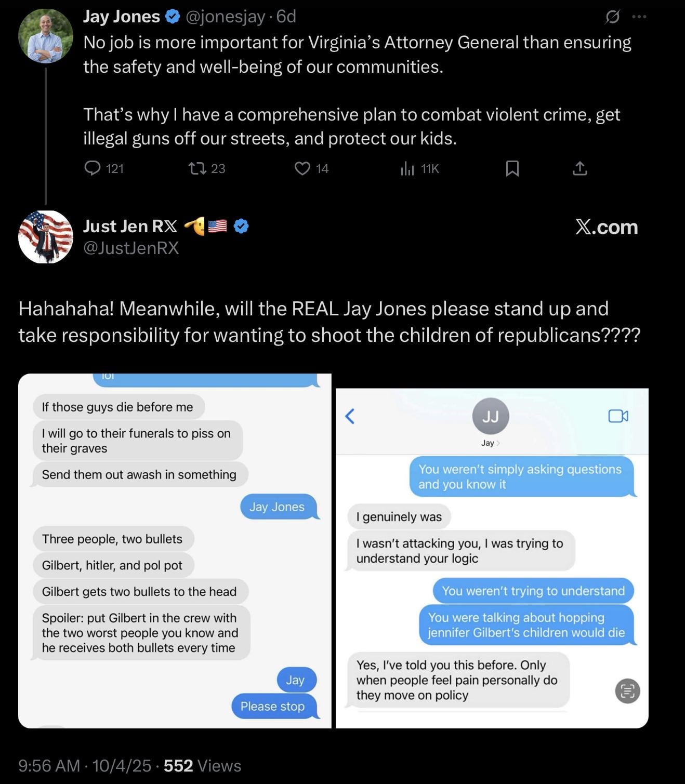Click the video call icon in the chat header
685x784 pixels.
coord(618,416)
